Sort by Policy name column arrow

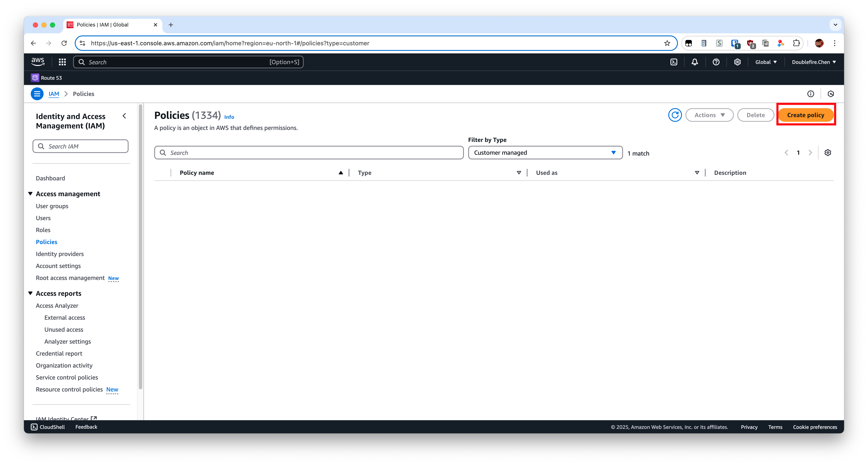[x=341, y=173]
